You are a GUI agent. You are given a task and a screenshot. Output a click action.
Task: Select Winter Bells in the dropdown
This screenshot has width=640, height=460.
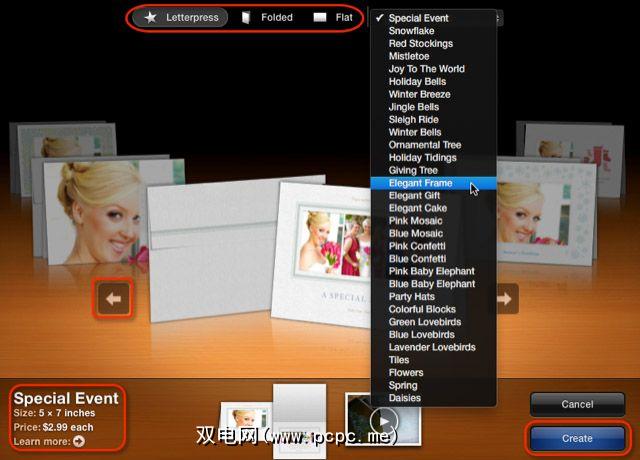click(433, 132)
